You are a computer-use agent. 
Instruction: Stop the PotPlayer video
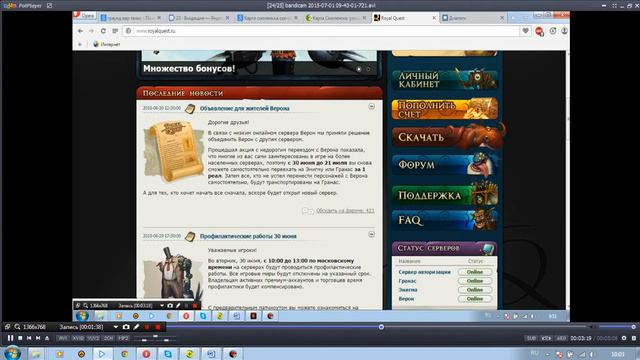(20, 338)
